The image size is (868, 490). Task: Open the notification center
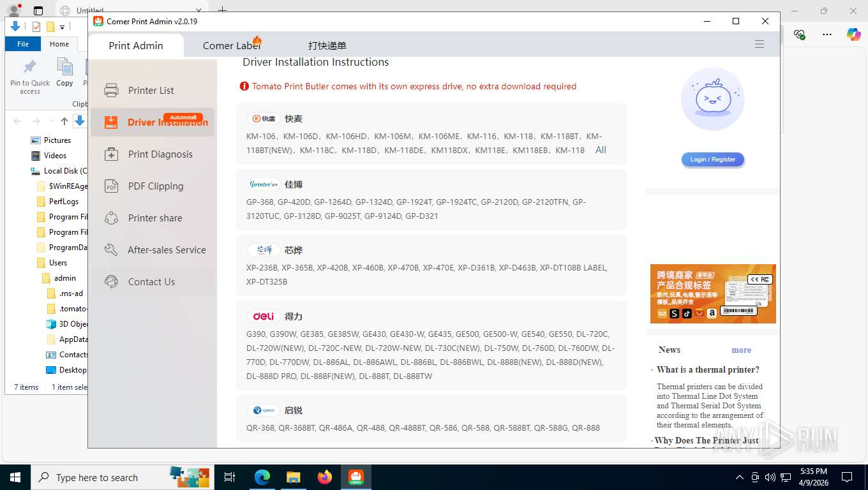coord(847,477)
